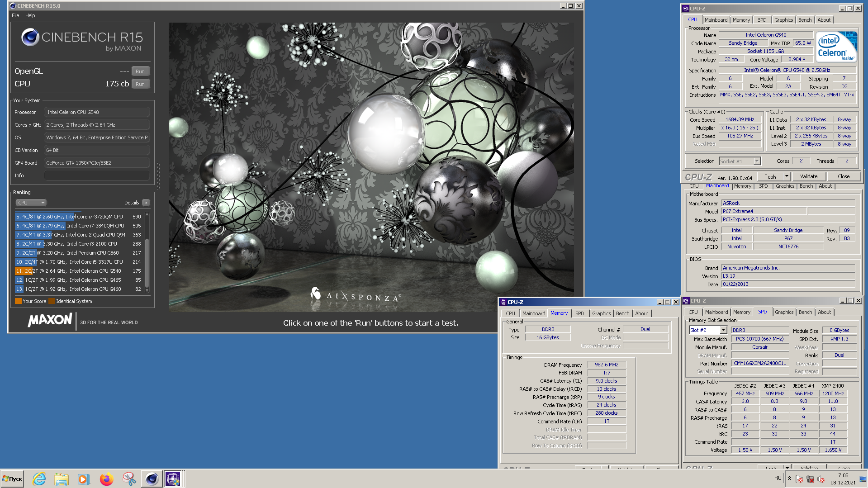Viewport: 868px width, 488px height.
Task: Click the rendered AIXSPONZA image in Cinebench
Action: [371, 167]
